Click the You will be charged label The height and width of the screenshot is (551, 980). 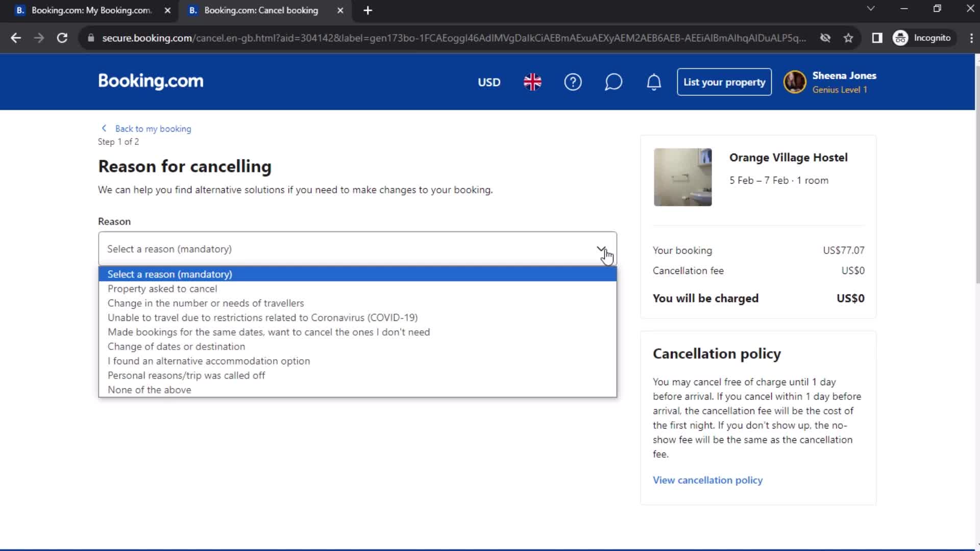coord(705,298)
